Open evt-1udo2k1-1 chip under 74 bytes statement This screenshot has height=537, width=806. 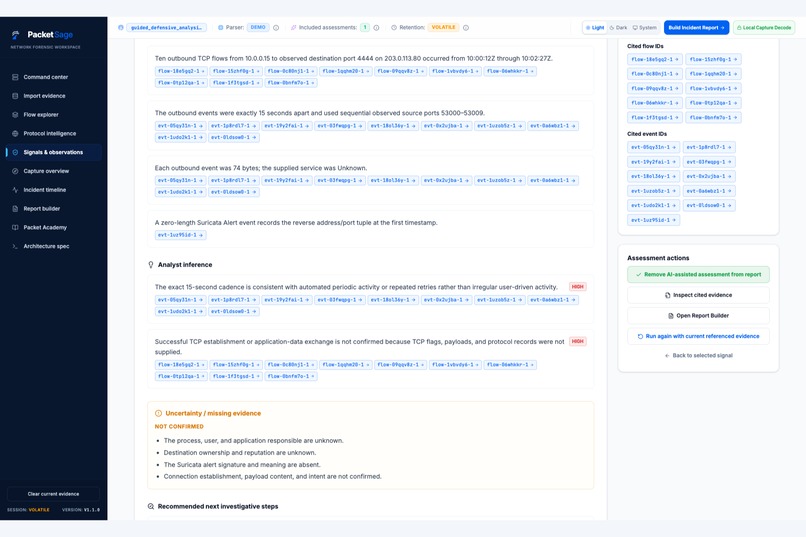(180, 192)
